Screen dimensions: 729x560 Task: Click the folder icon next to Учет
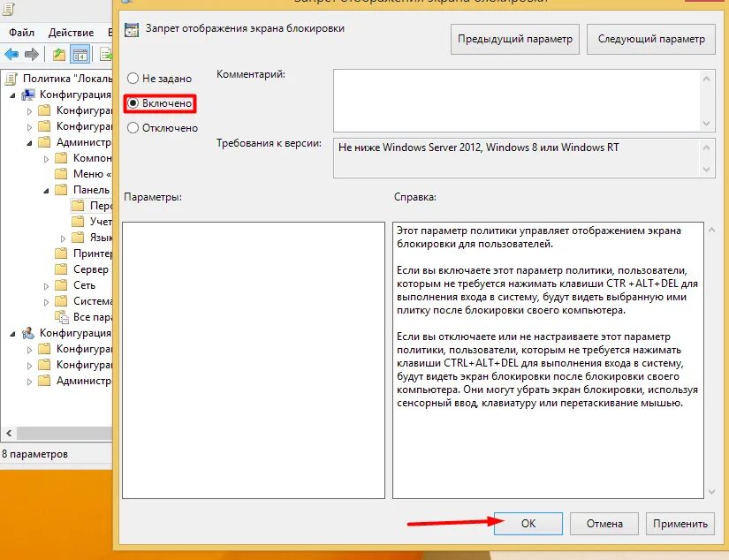click(78, 221)
